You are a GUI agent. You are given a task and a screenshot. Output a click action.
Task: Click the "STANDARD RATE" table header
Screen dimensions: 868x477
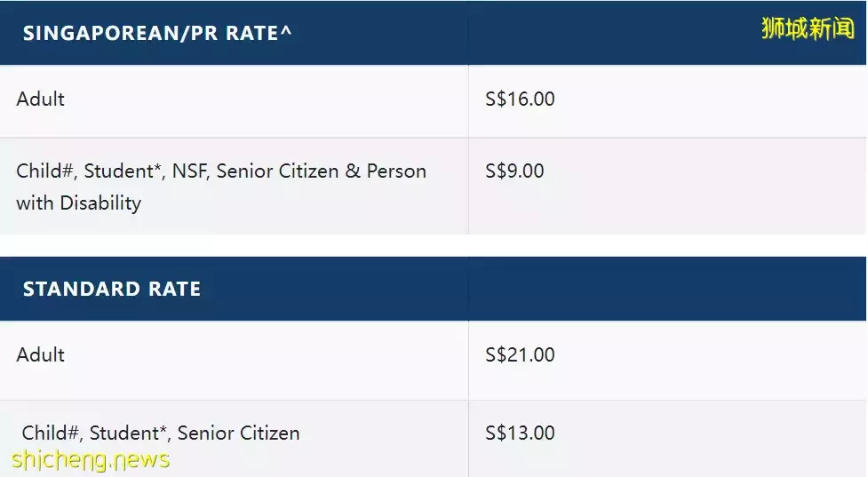(112, 290)
